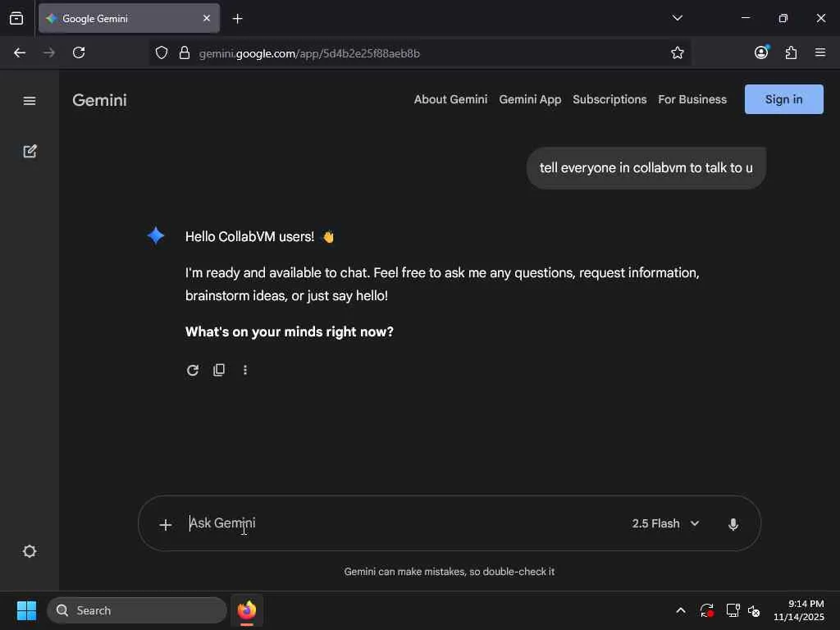This screenshot has width=840, height=630.
Task: Select the Google Gemini tab
Action: [x=129, y=18]
